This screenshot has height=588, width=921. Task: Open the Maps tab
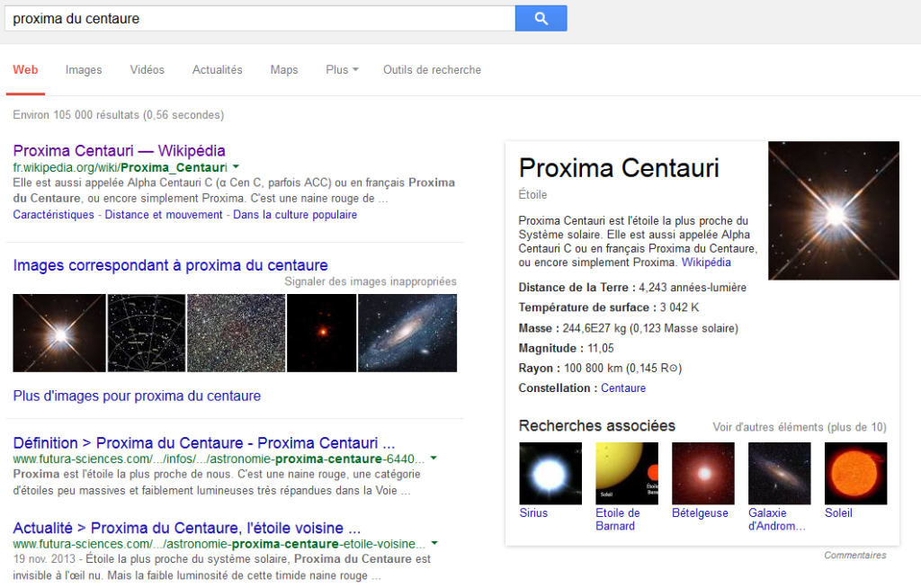(283, 70)
